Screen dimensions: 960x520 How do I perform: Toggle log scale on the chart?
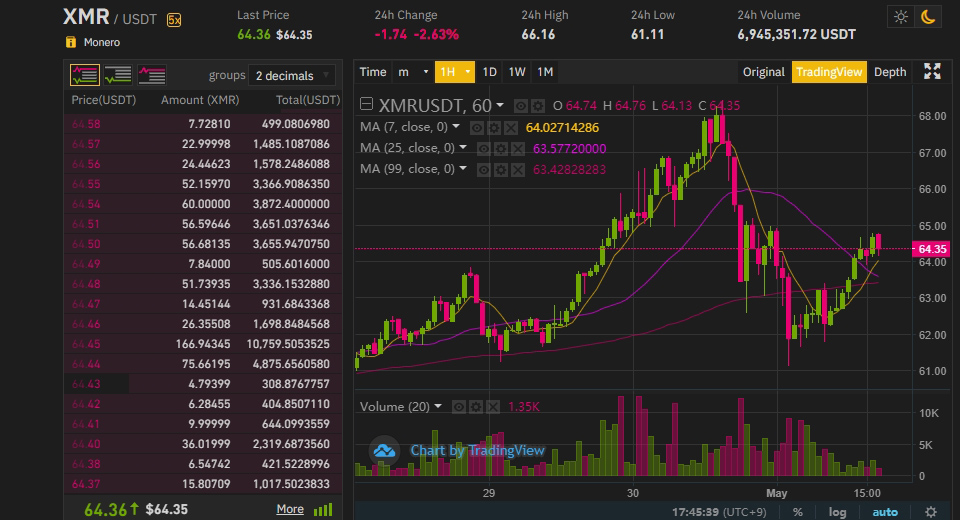point(837,512)
